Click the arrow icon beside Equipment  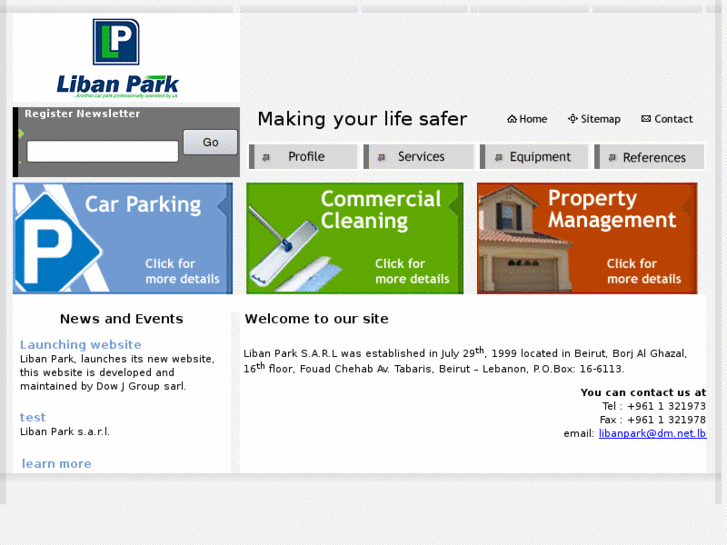click(498, 157)
